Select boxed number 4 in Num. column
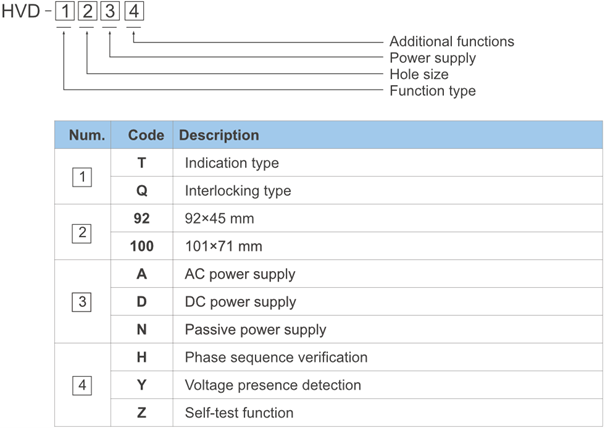Viewport: 605px width, 428px height. point(83,385)
